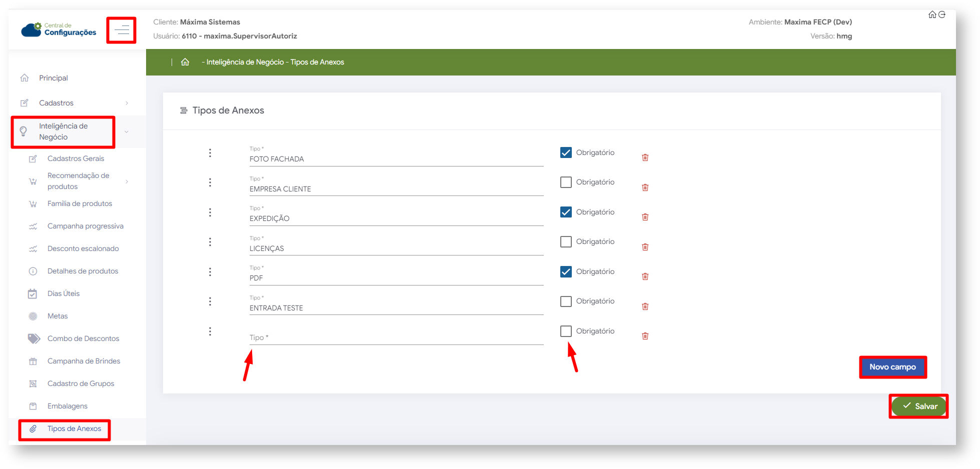The height and width of the screenshot is (469, 980).
Task: Open the three-dot menu for the EXPEDIÇÃO row
Action: (x=210, y=212)
